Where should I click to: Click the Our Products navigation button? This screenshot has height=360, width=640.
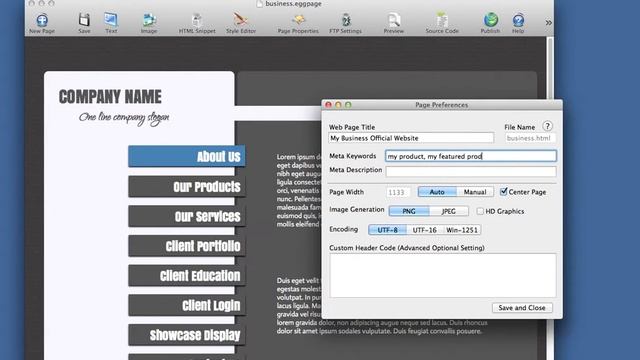[x=187, y=187]
